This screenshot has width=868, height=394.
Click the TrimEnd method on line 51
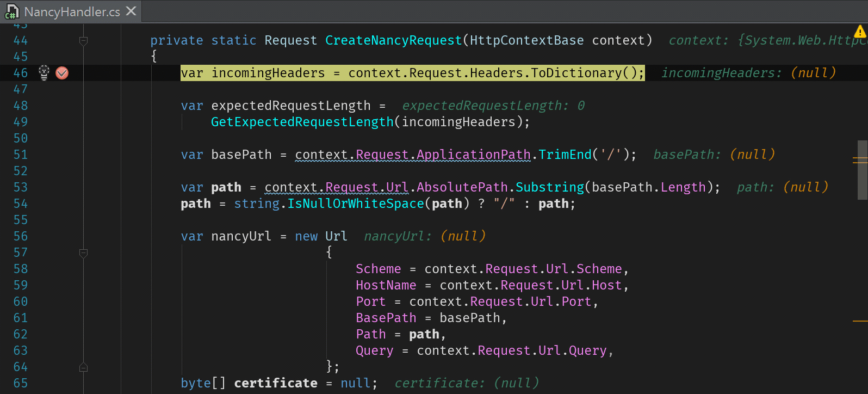[x=565, y=155]
